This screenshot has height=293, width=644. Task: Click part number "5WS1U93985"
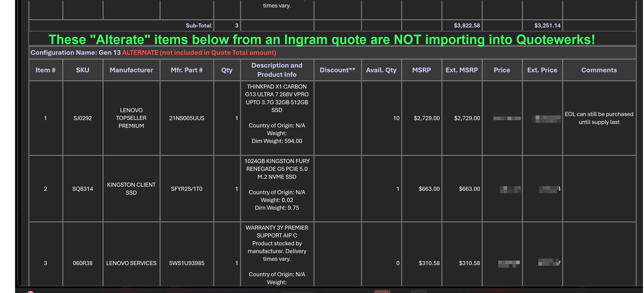(x=186, y=263)
